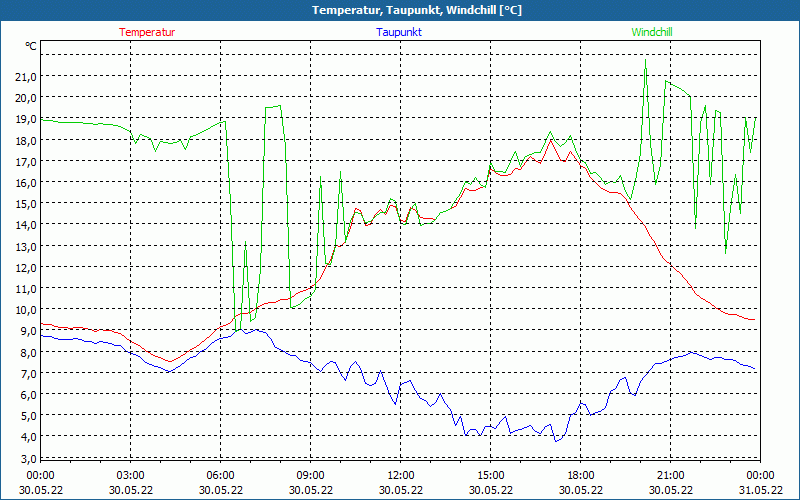Click the 17,0 y-axis value
This screenshot has height=500, width=800.
(x=26, y=162)
